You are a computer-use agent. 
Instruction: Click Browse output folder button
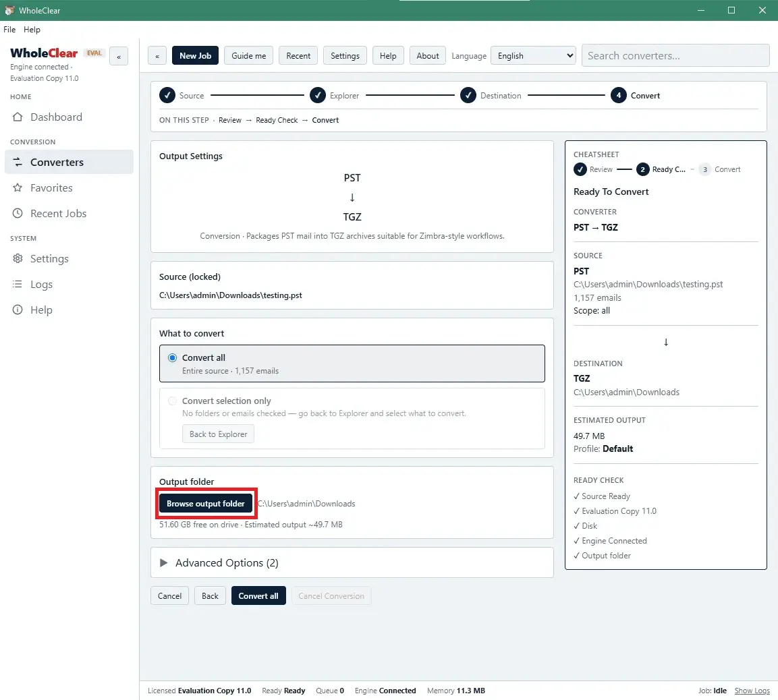205,504
